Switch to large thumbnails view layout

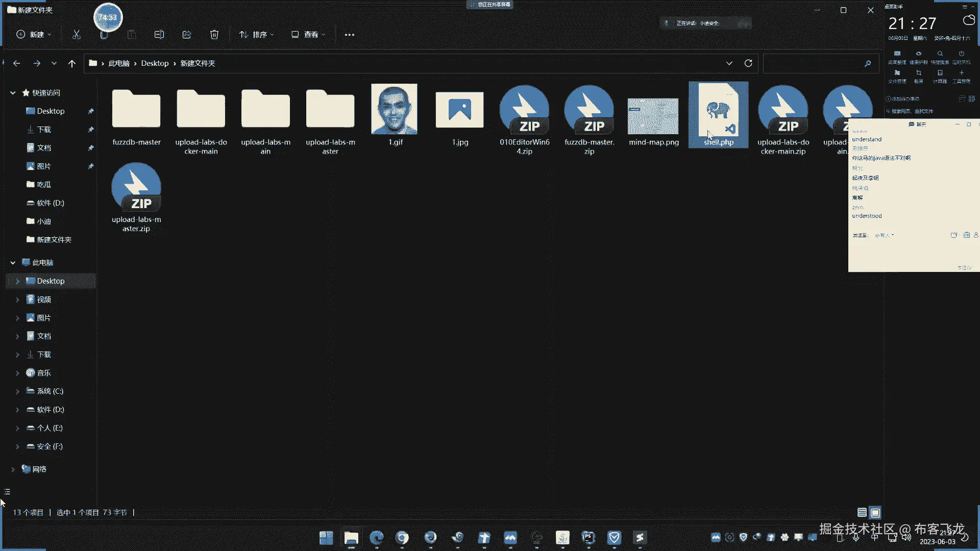point(875,513)
